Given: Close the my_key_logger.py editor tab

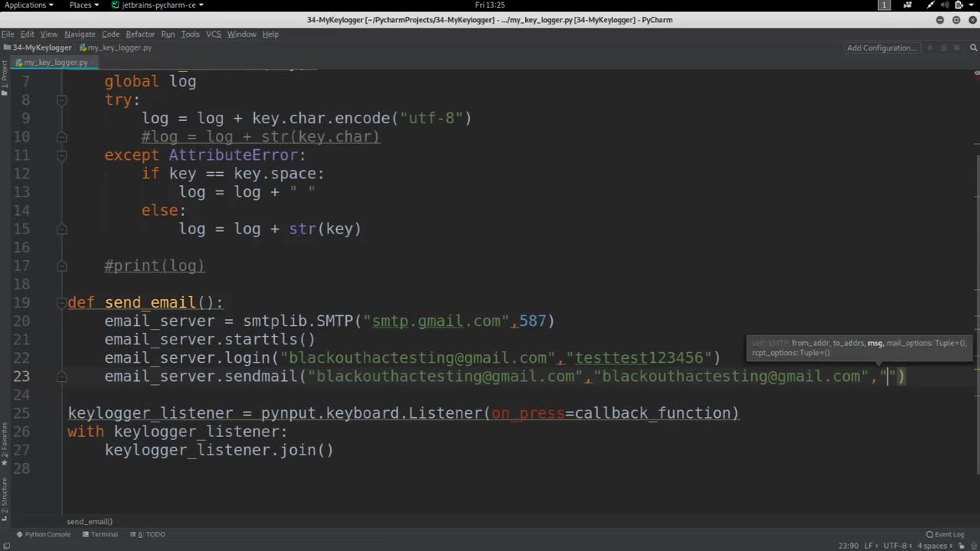Looking at the screenshot, I should [x=93, y=63].
